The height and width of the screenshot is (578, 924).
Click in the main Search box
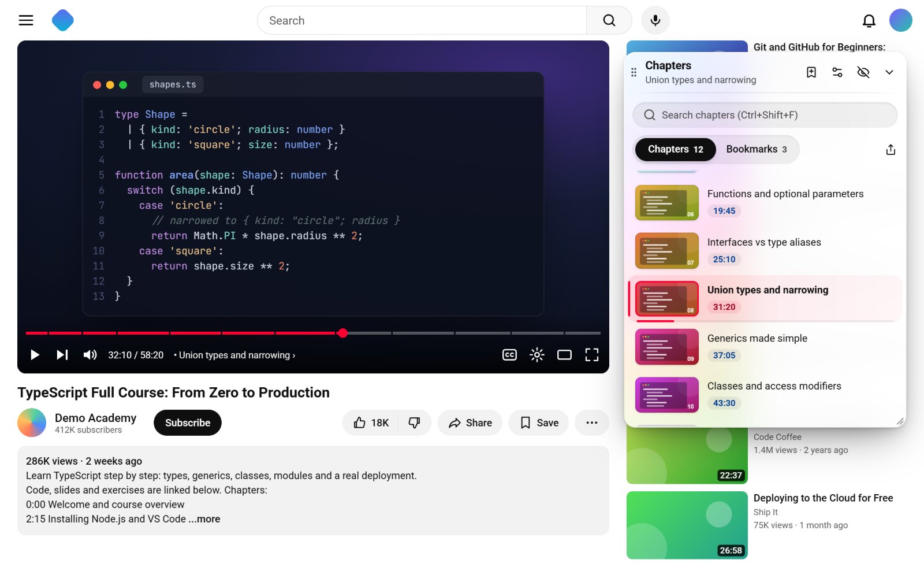pyautogui.click(x=422, y=20)
